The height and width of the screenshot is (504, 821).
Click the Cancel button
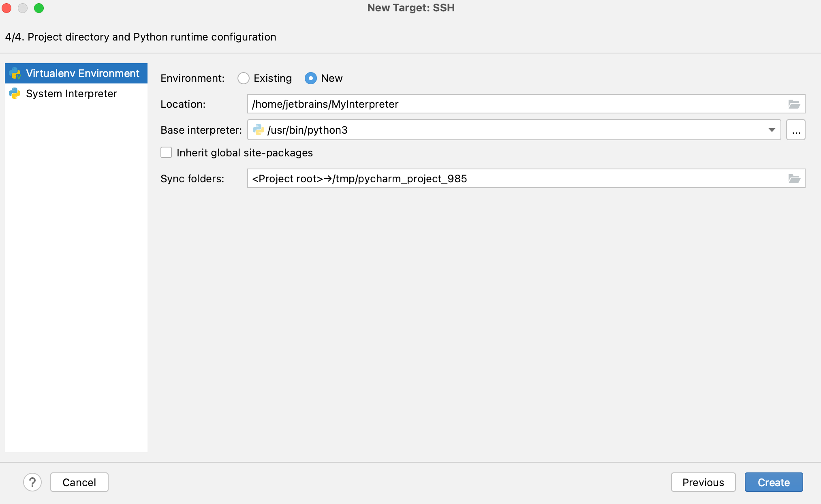click(x=79, y=482)
